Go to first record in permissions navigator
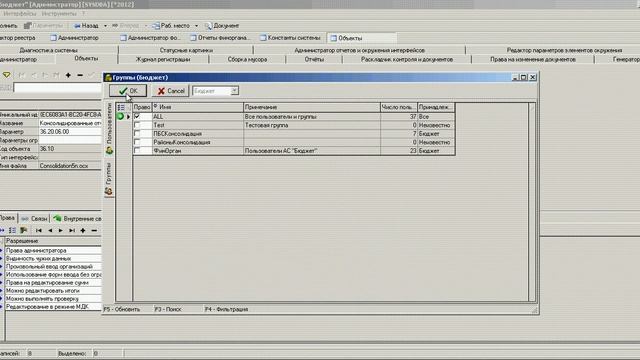Viewport: 640px width, 360px height. (39, 231)
